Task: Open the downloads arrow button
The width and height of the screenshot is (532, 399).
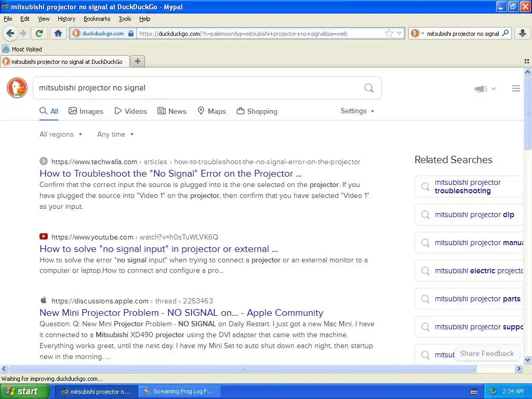Action: tap(523, 33)
